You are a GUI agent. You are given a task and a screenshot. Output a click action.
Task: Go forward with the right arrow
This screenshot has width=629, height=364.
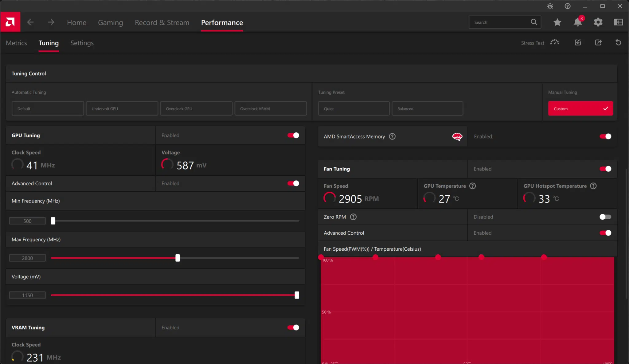[x=51, y=22]
